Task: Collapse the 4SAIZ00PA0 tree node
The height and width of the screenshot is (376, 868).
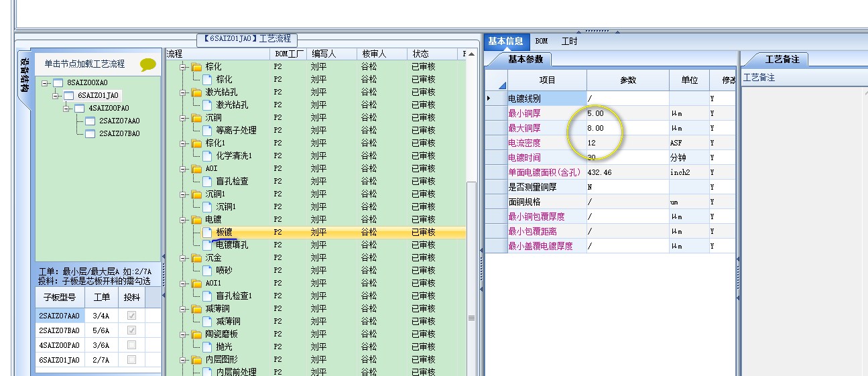Action: tap(66, 109)
